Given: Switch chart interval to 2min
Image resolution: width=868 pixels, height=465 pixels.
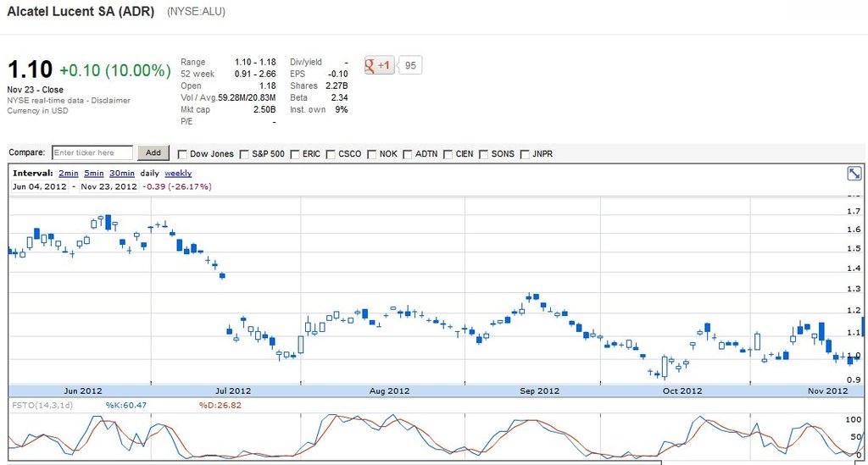Looking at the screenshot, I should [69, 173].
